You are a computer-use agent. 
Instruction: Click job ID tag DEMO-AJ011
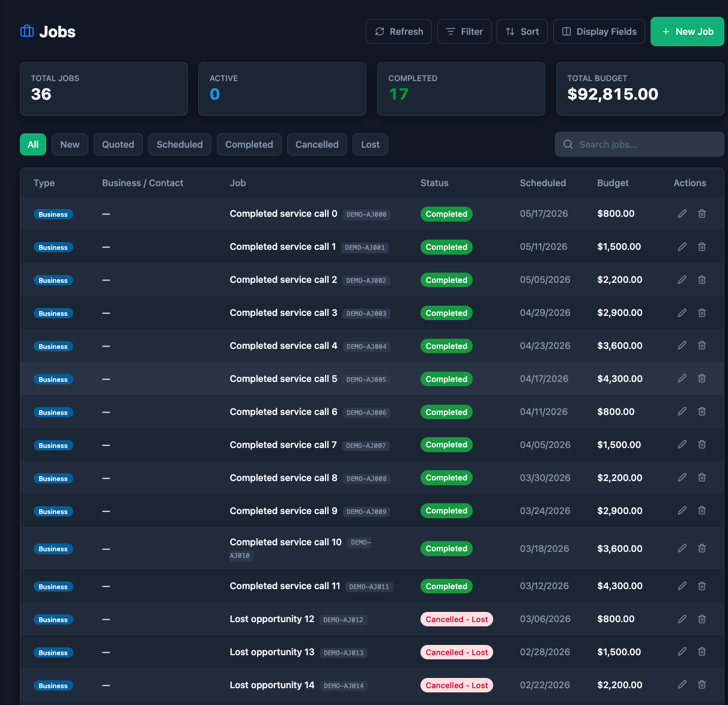(x=369, y=587)
